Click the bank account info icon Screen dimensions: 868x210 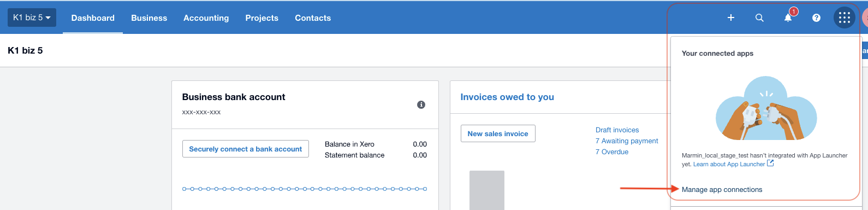(421, 104)
